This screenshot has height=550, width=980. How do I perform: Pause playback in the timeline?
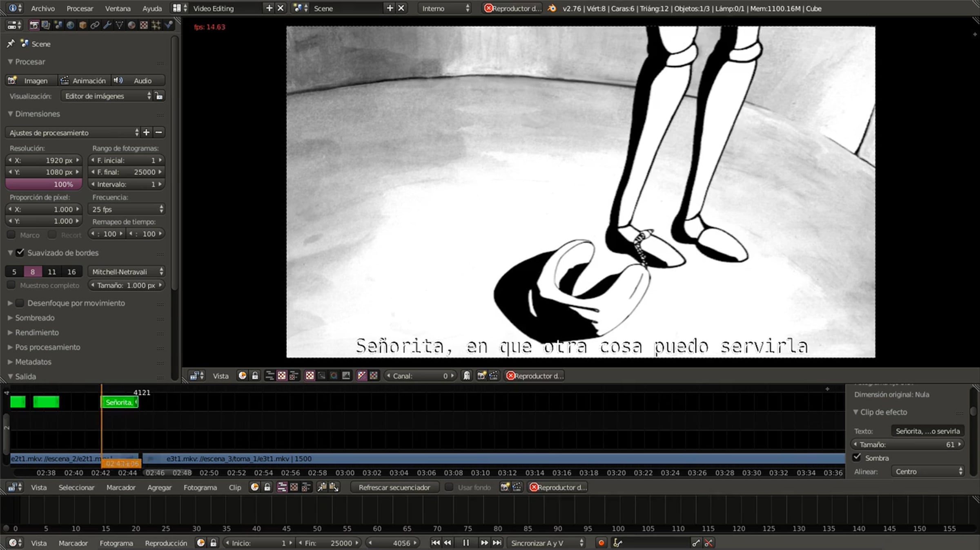465,543
